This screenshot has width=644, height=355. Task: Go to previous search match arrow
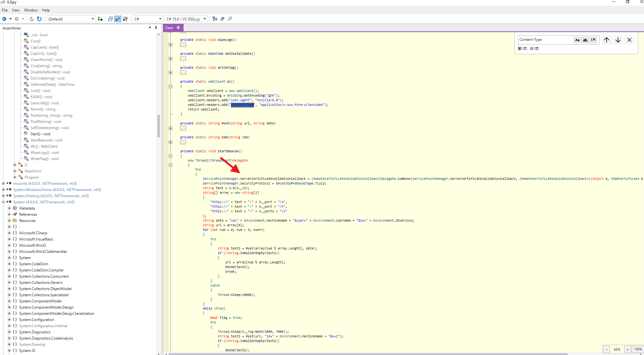click(607, 40)
